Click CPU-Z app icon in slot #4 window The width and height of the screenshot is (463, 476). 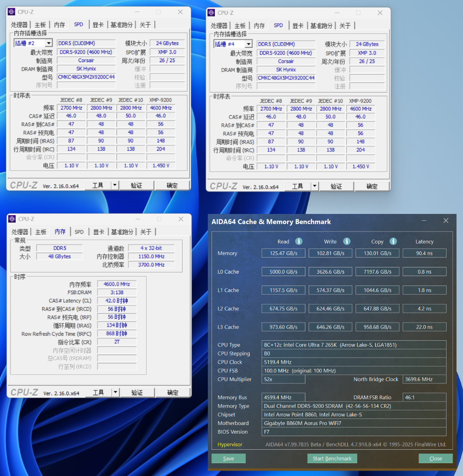[211, 13]
